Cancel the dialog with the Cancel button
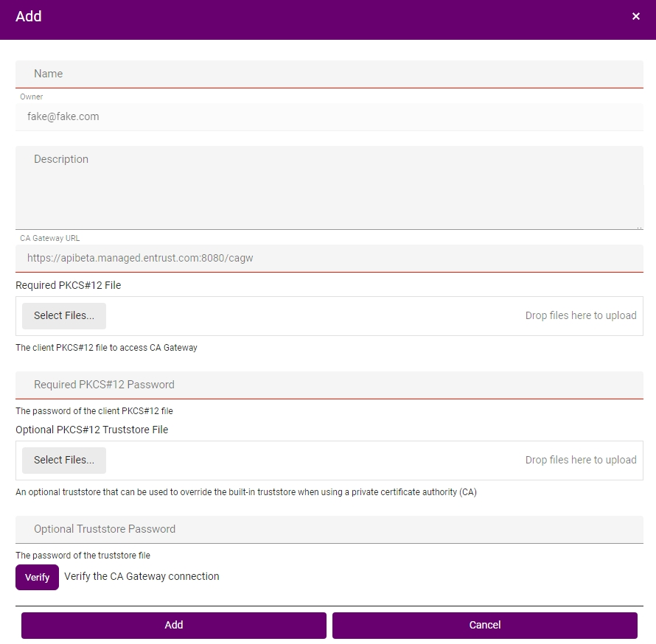The height and width of the screenshot is (644, 656). 484,625
